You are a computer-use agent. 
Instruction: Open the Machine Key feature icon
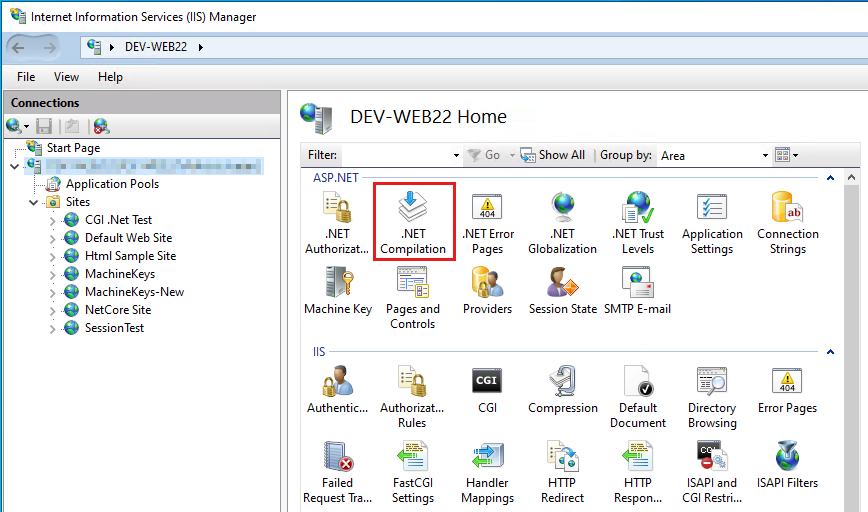337,290
